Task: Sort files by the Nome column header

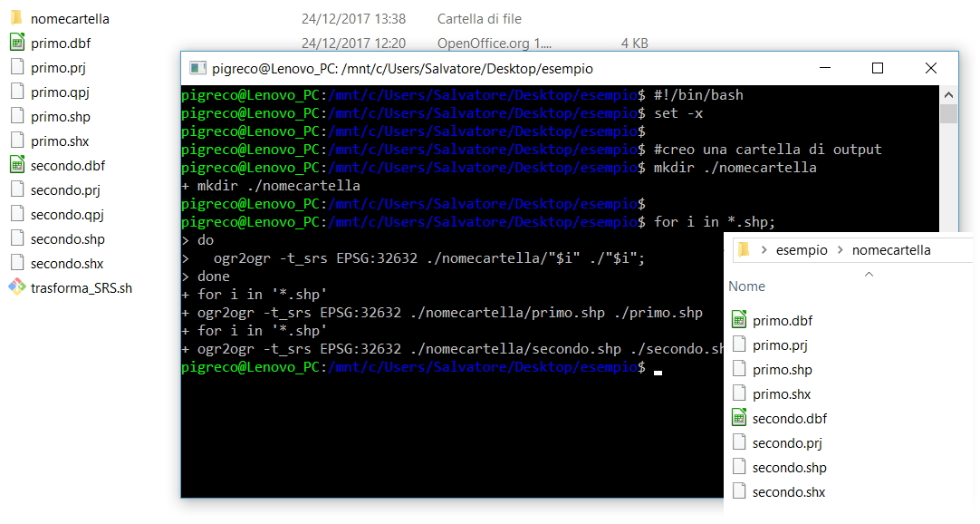Action: point(746,286)
